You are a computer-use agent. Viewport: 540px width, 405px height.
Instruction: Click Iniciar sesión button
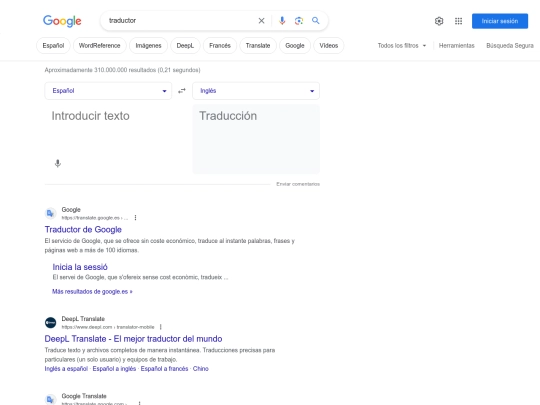coord(500,21)
